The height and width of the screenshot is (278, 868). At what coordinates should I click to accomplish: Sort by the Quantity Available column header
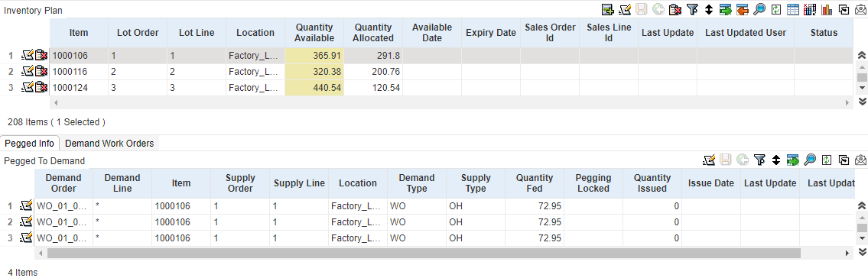point(314,33)
